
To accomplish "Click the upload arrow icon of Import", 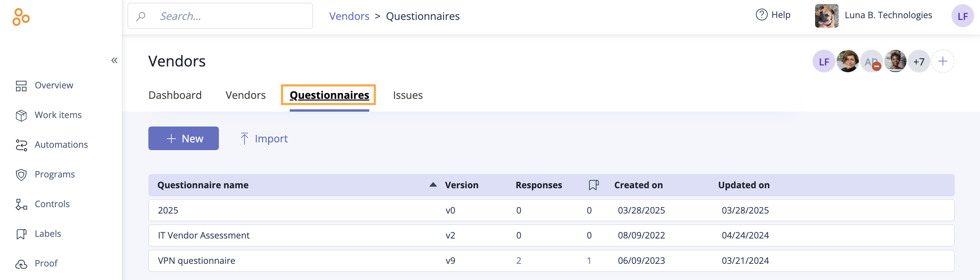I will [x=244, y=138].
